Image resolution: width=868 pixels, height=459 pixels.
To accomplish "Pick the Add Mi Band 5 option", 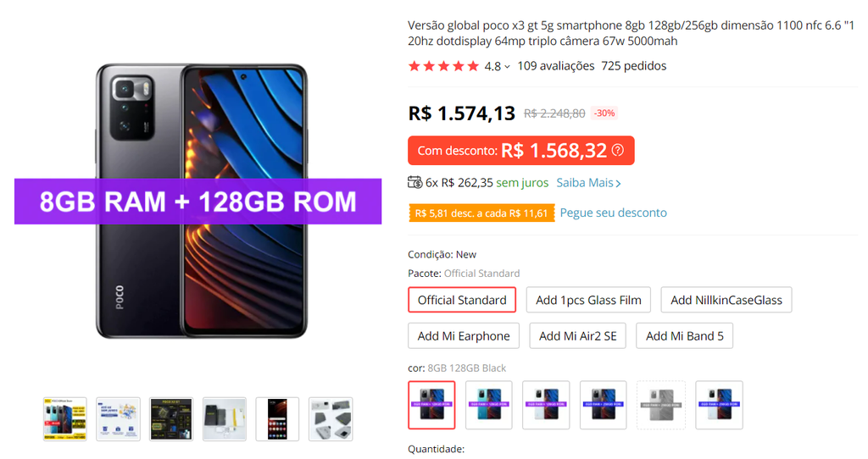I will [x=684, y=335].
